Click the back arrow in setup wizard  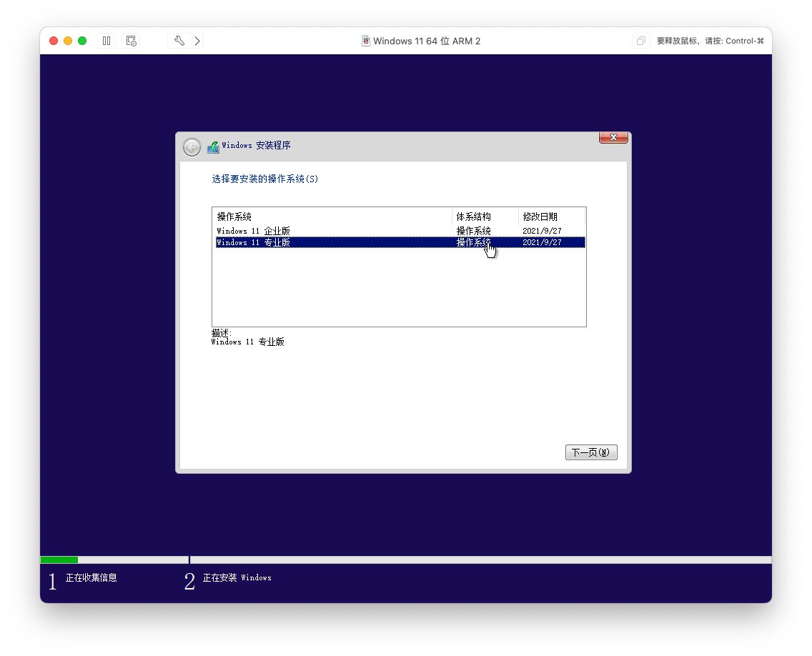[192, 147]
